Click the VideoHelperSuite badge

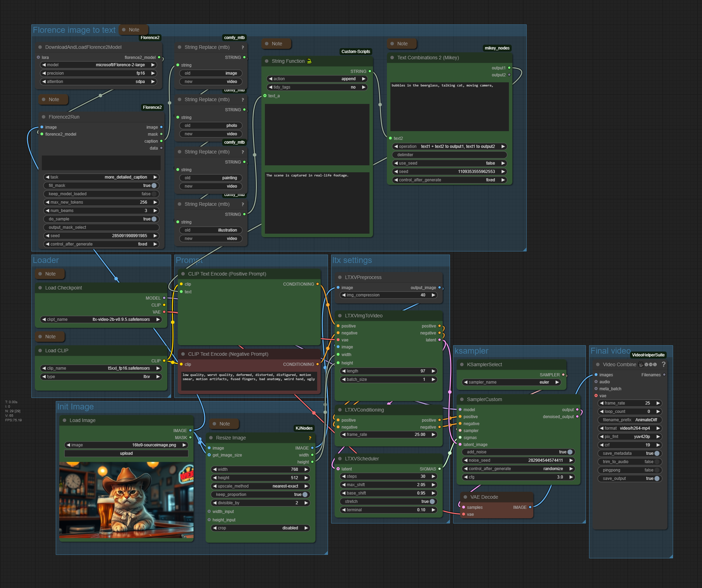pos(648,355)
